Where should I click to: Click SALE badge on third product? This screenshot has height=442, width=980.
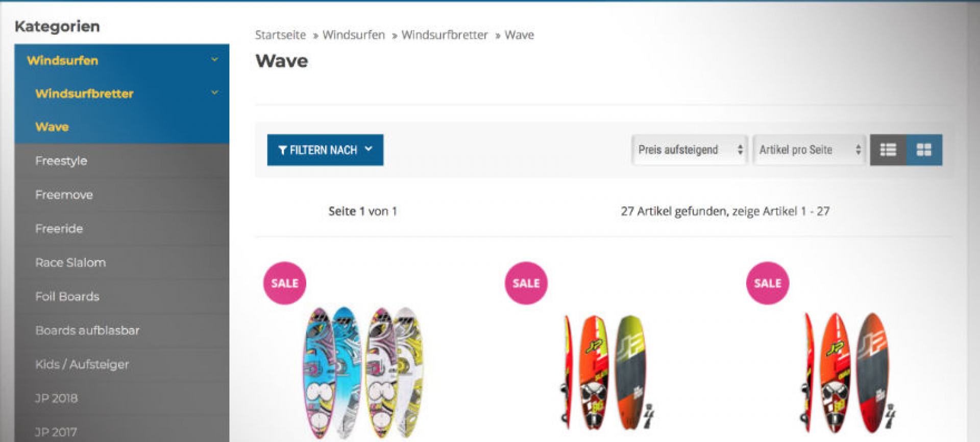coord(768,283)
